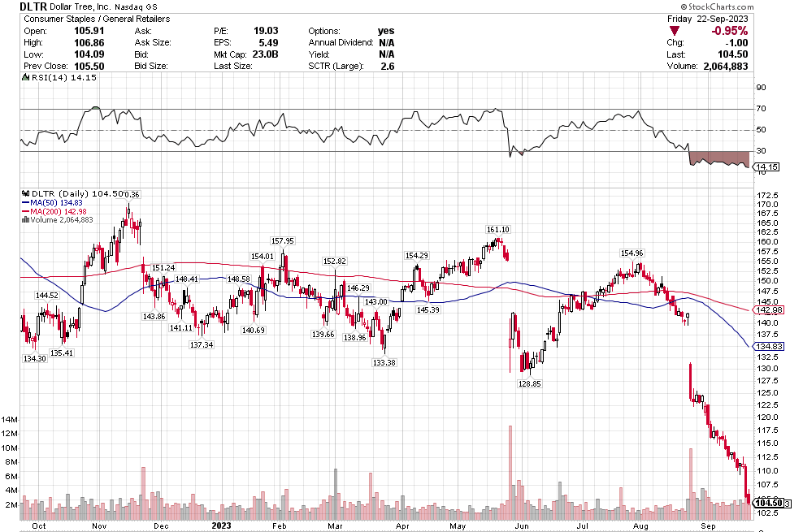Select the MA(50) 134.83 axis tag
The height and width of the screenshot is (532, 803).
(768, 346)
